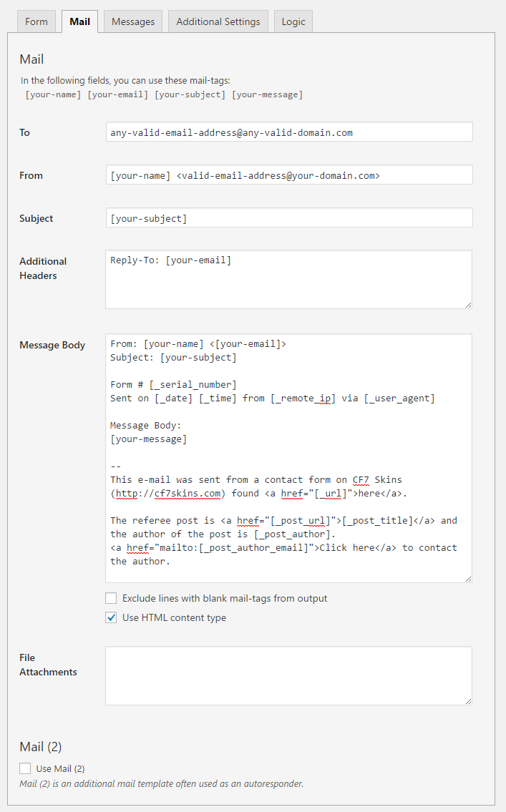Go to the Additional Settings tab
This screenshot has width=506, height=812.
(218, 21)
